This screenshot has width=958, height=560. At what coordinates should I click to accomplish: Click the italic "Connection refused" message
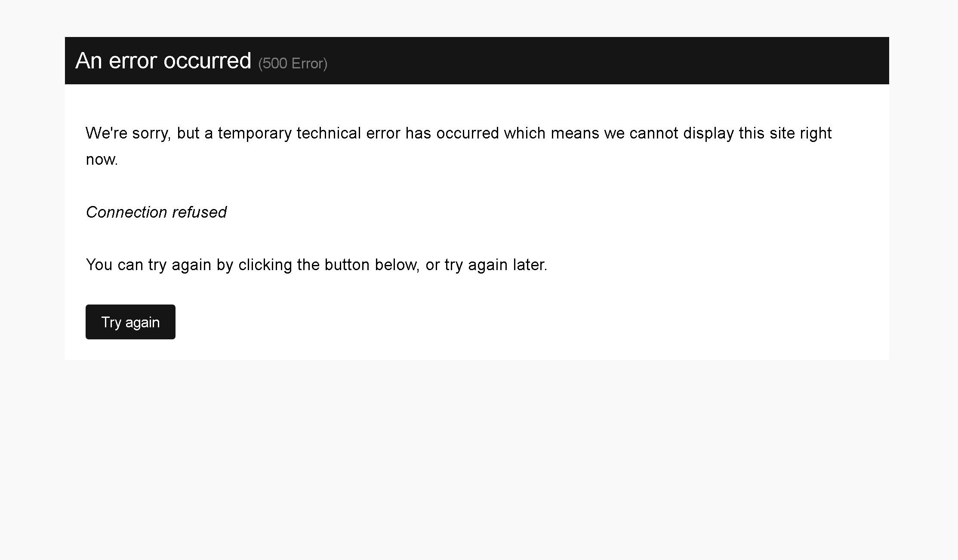pos(156,212)
